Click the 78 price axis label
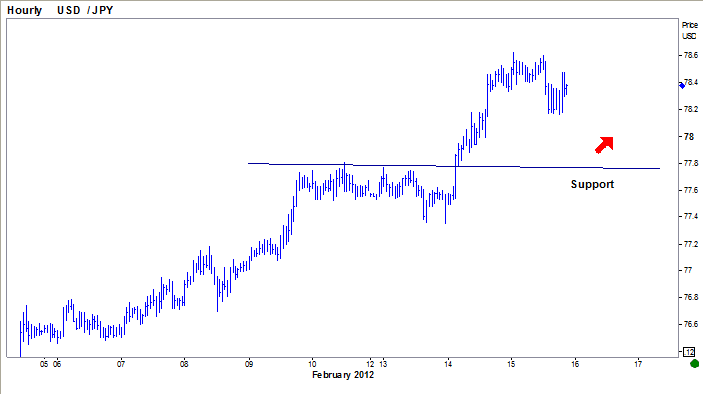705x396 pixels. point(688,136)
